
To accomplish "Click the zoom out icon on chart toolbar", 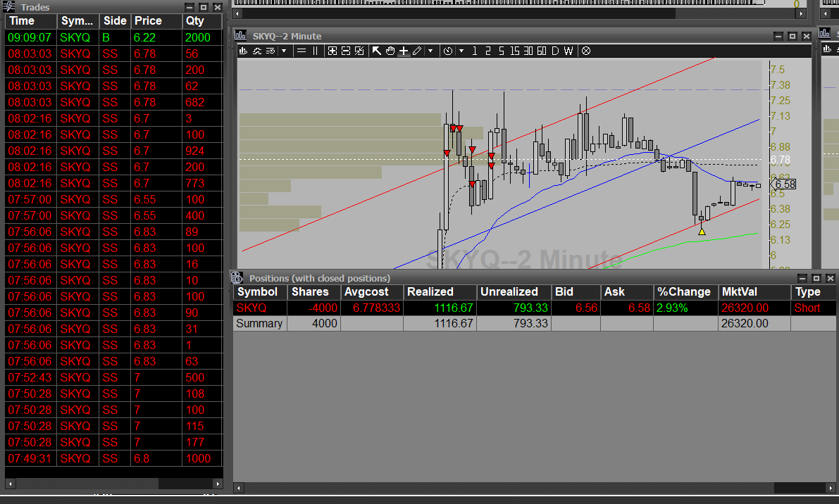I will [346, 51].
